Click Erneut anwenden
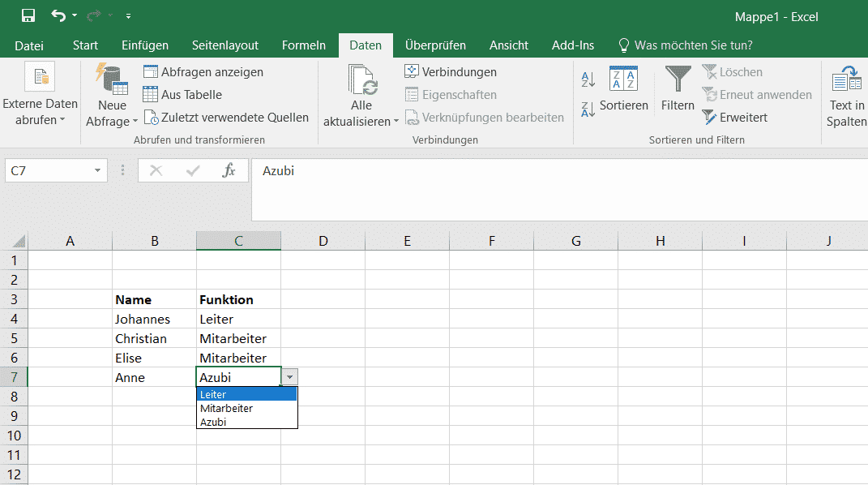Screen dimensions: 868x485 (757, 95)
